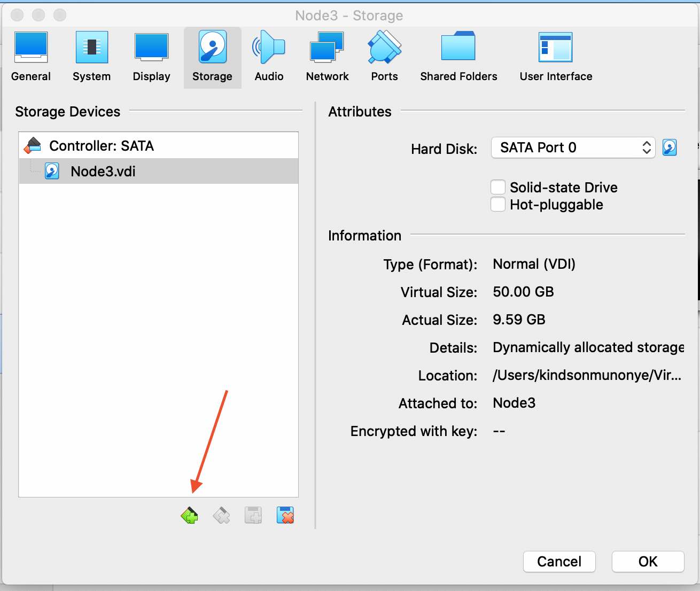The width and height of the screenshot is (700, 591).
Task: Open the User Interface settings section
Action: [x=556, y=57]
